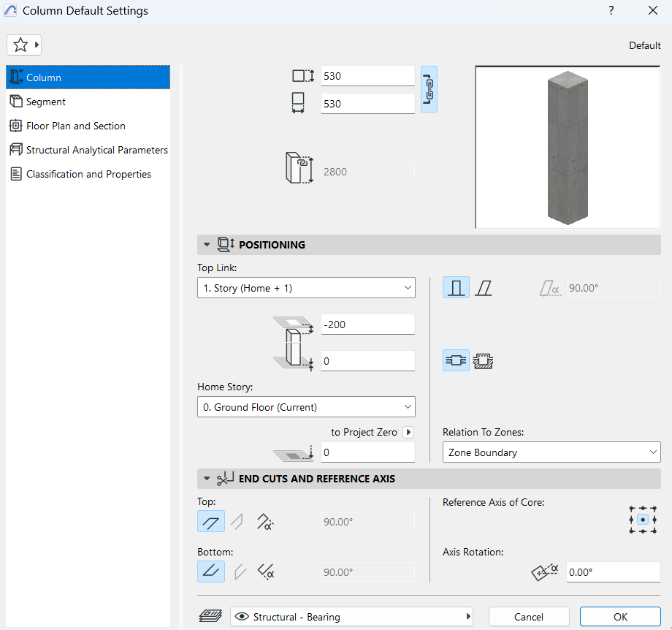Screen dimensions: 672x630
Task: Click the cross-section height dimension icon
Action: click(x=303, y=76)
